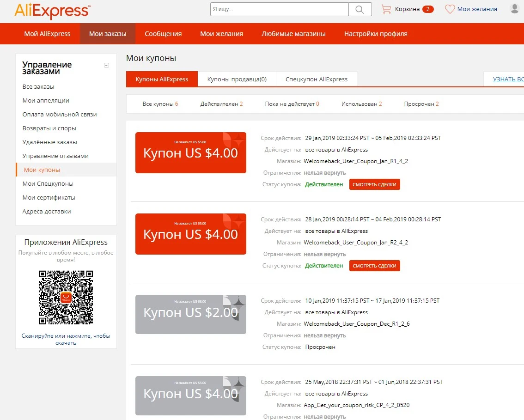Click the cart item count badge
This screenshot has height=420, width=524.
428,9
